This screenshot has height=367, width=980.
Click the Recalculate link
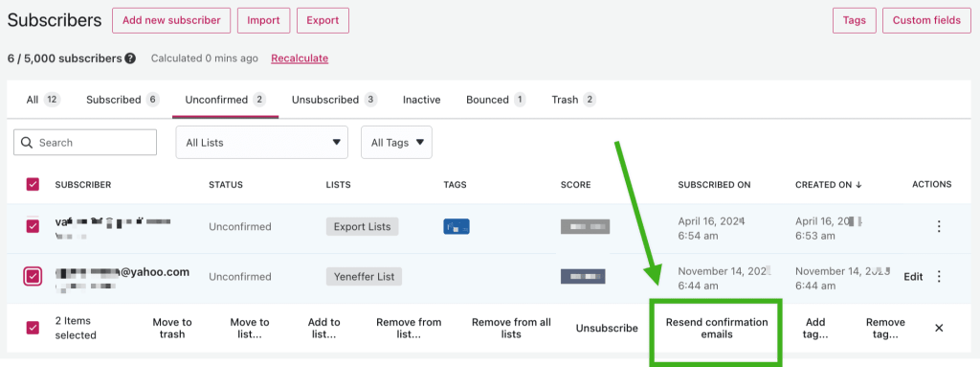point(300,58)
